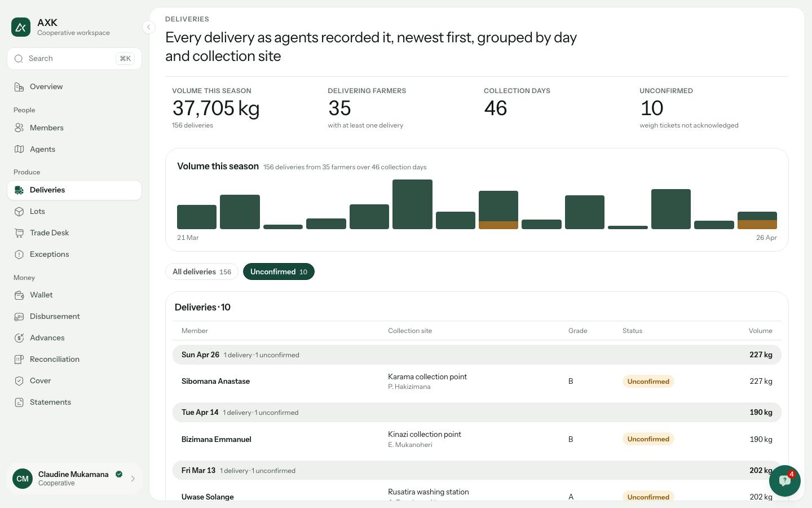Click the Agents sidebar icon
The height and width of the screenshot is (508, 812).
point(19,150)
